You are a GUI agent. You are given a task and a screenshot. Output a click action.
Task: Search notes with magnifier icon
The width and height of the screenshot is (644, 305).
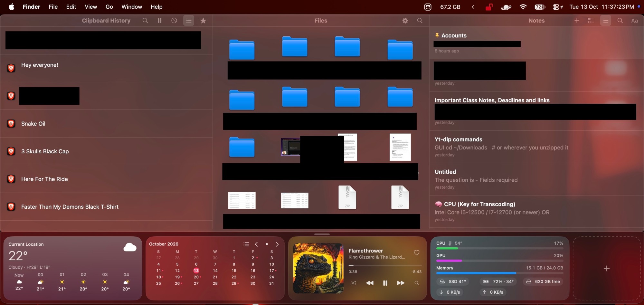[x=620, y=21]
